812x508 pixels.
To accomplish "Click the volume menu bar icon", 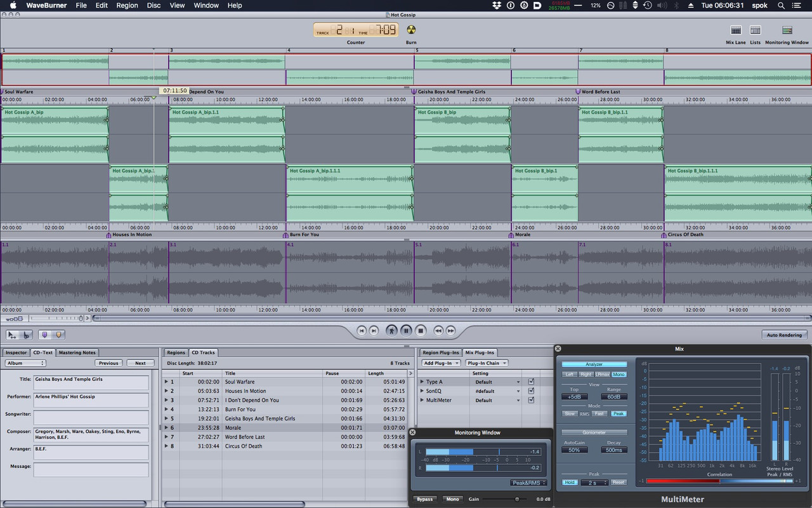I will pos(661,5).
